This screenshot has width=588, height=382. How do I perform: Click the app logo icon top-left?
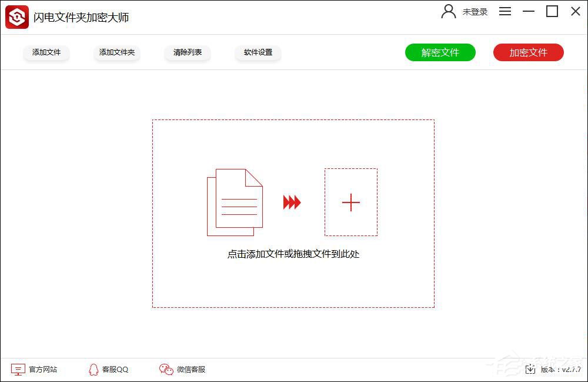(16, 16)
